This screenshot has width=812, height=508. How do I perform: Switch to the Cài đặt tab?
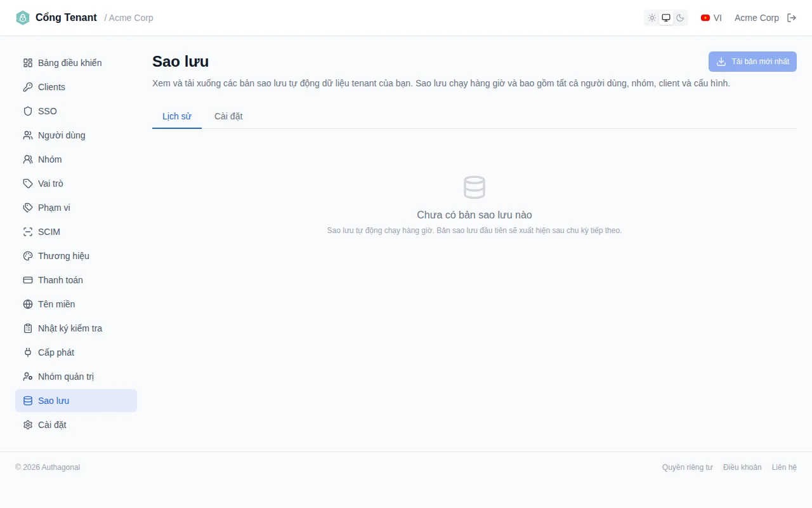point(228,116)
